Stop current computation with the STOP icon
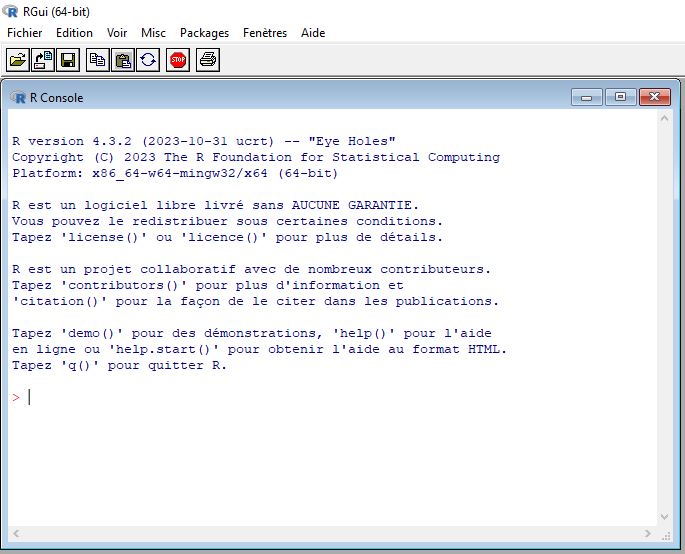The width and height of the screenshot is (685, 554). click(x=178, y=60)
